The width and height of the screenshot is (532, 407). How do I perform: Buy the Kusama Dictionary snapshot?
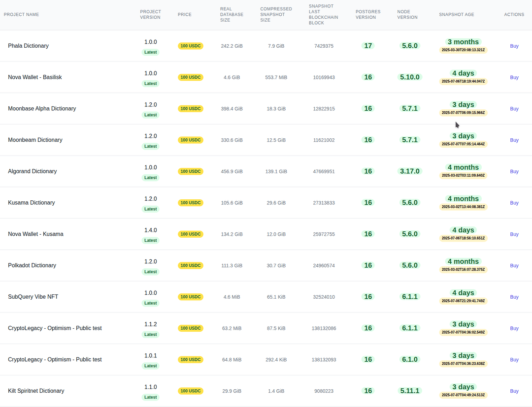(x=514, y=203)
